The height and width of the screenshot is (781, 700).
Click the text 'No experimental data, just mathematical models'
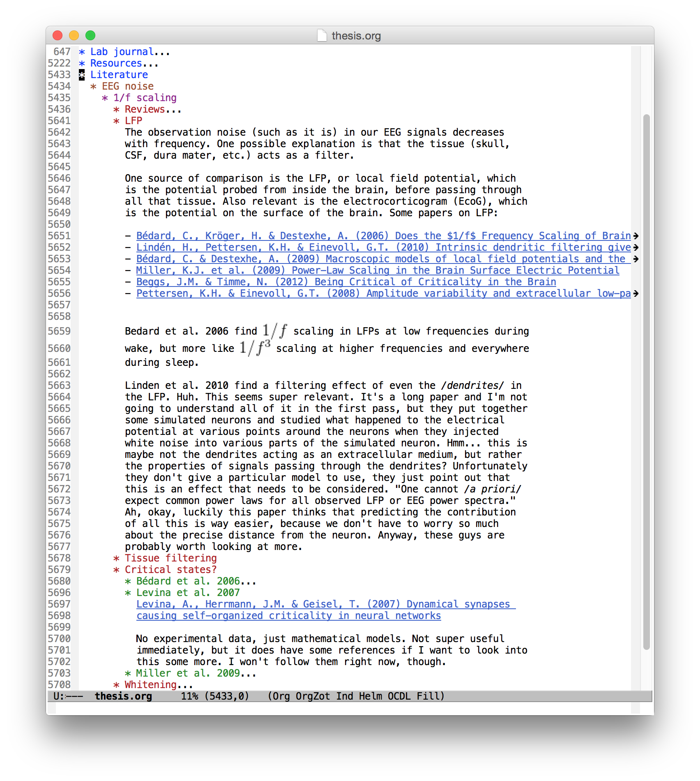click(268, 639)
